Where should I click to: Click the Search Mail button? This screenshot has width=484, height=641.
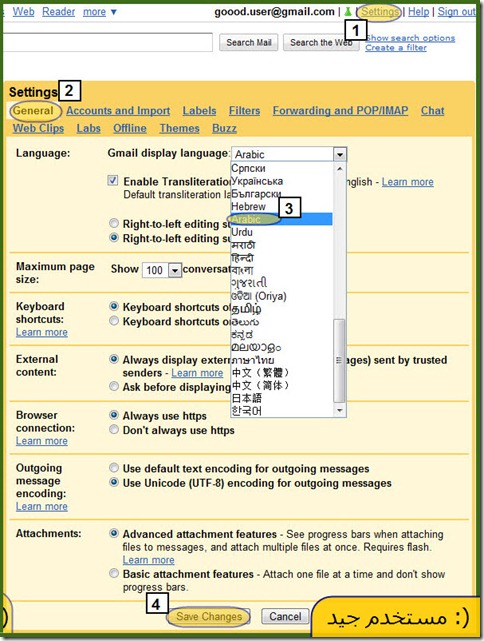coord(249,43)
